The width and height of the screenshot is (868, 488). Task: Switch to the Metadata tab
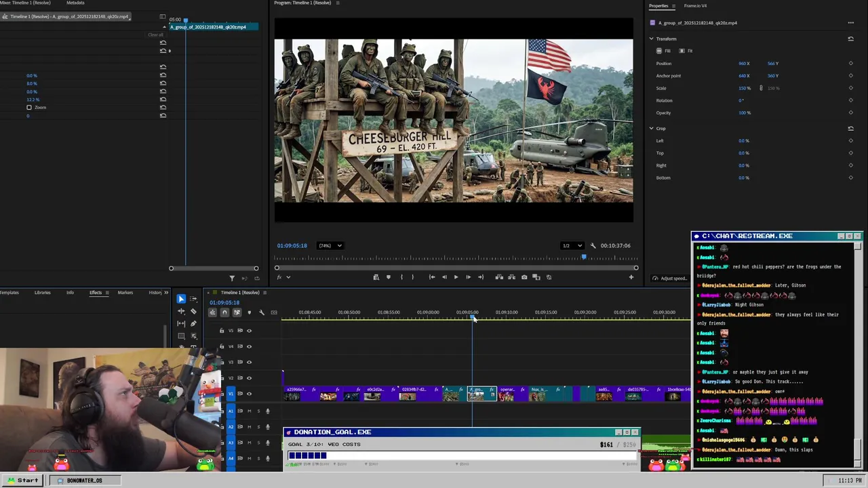tap(75, 3)
